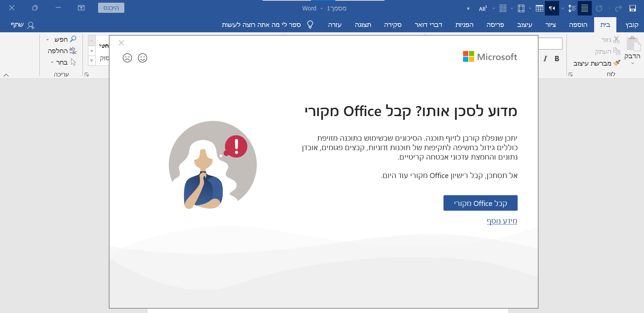Open the ציור (Draw) ribbon tab
This screenshot has height=313, width=644.
(x=551, y=25)
